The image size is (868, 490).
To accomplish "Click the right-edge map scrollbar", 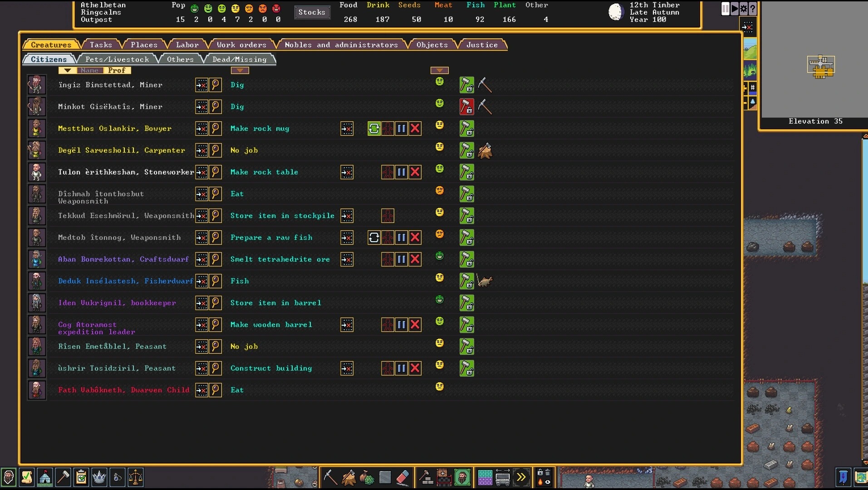I will (865, 300).
